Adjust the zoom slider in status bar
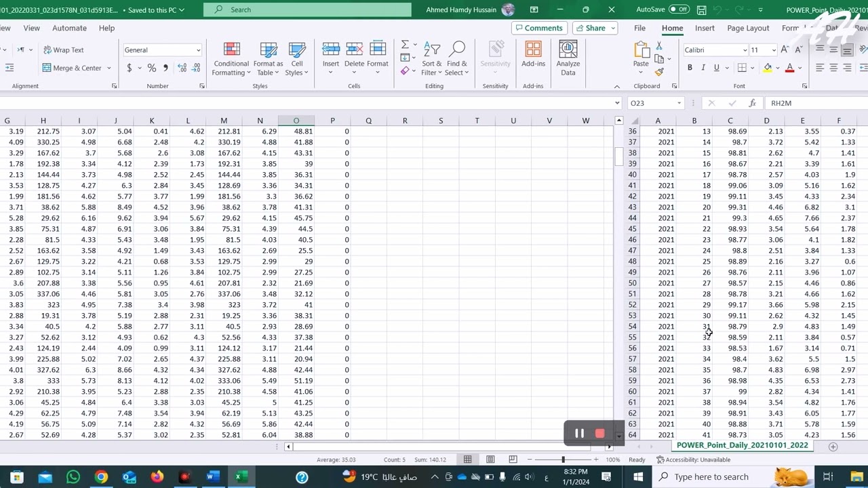This screenshot has width=868, height=488. pyautogui.click(x=563, y=460)
